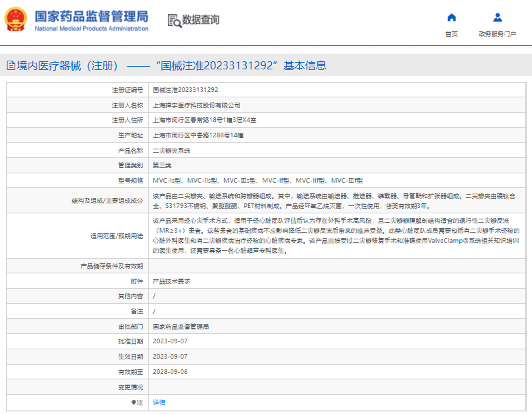Click the 结构及组成/主要组成成分 label
The width and height of the screenshot is (532, 414).
107,201
